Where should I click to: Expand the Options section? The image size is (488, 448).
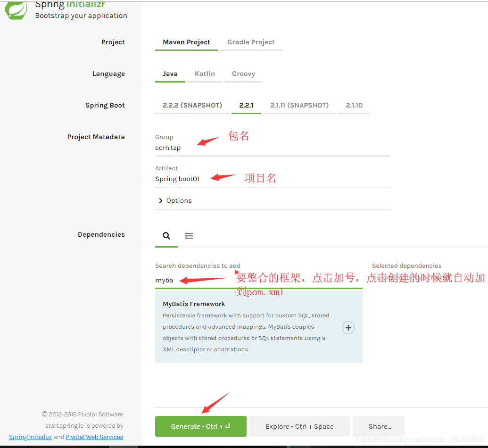[x=175, y=200]
